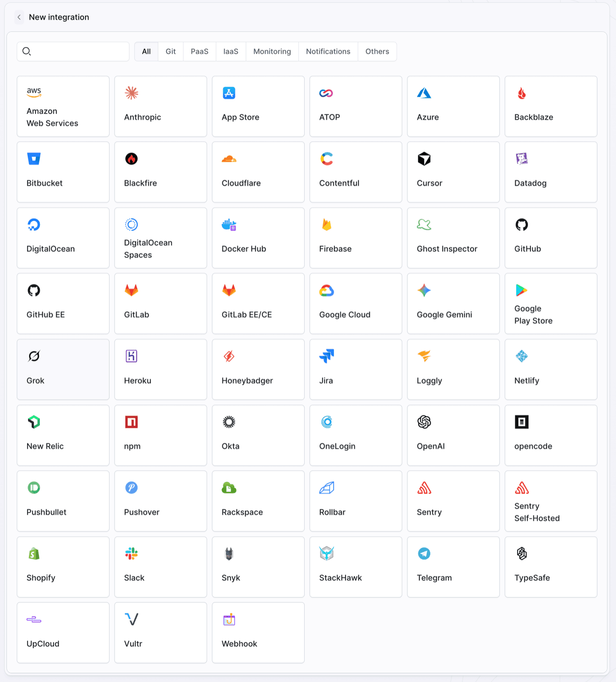
Task: Click the Snyk dog icon
Action: (x=229, y=554)
